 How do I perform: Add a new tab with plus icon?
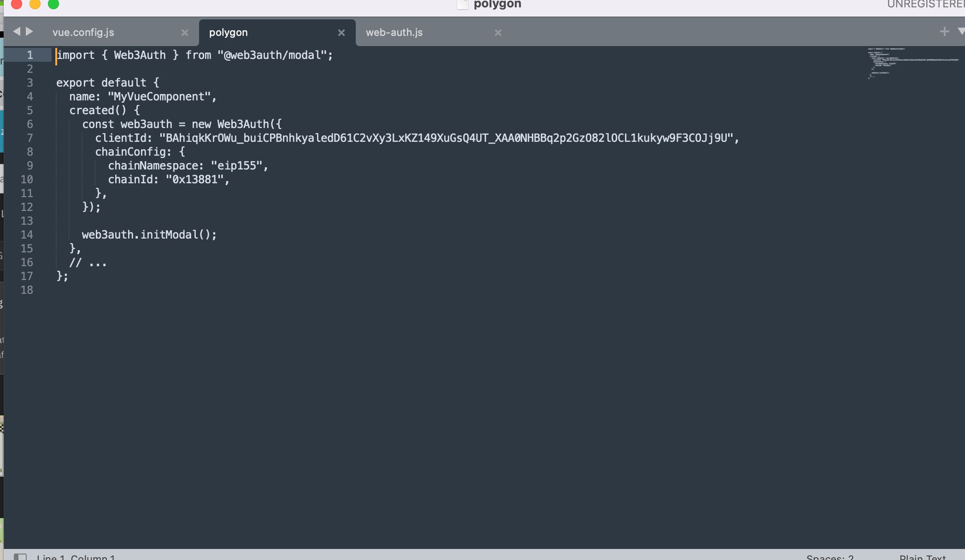(944, 31)
